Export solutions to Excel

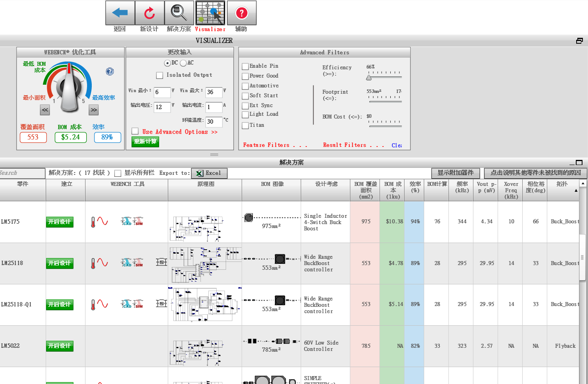209,173
